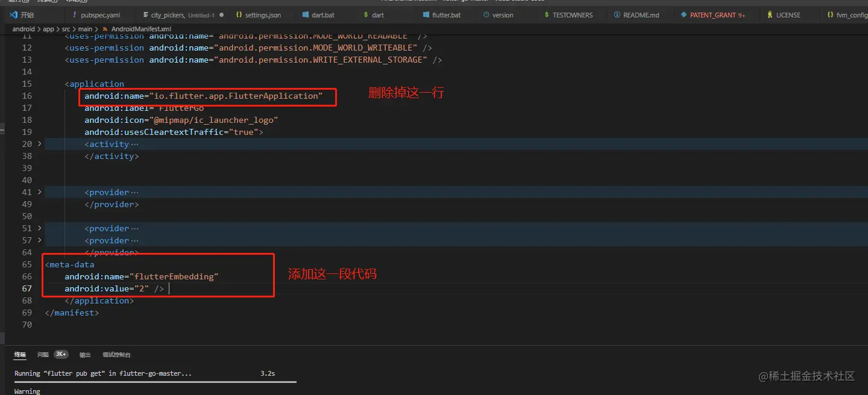Click the MODE_WORLD_WRITEABLE permission line

click(248, 48)
